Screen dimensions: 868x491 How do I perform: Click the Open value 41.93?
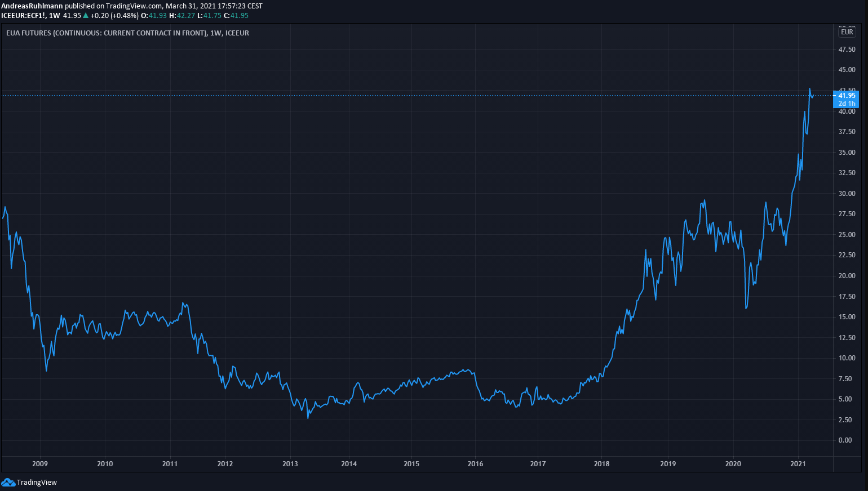(x=158, y=16)
